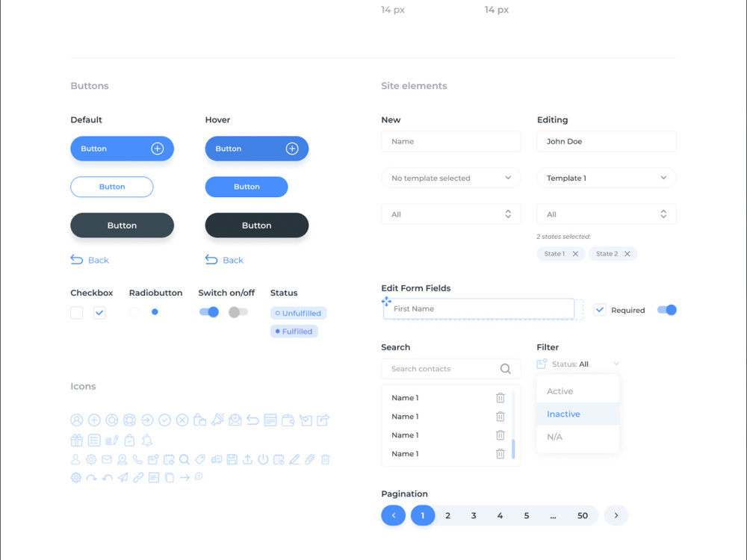Open the No template selected dropdown
Viewport: 747px width, 560px height.
tap(450, 178)
